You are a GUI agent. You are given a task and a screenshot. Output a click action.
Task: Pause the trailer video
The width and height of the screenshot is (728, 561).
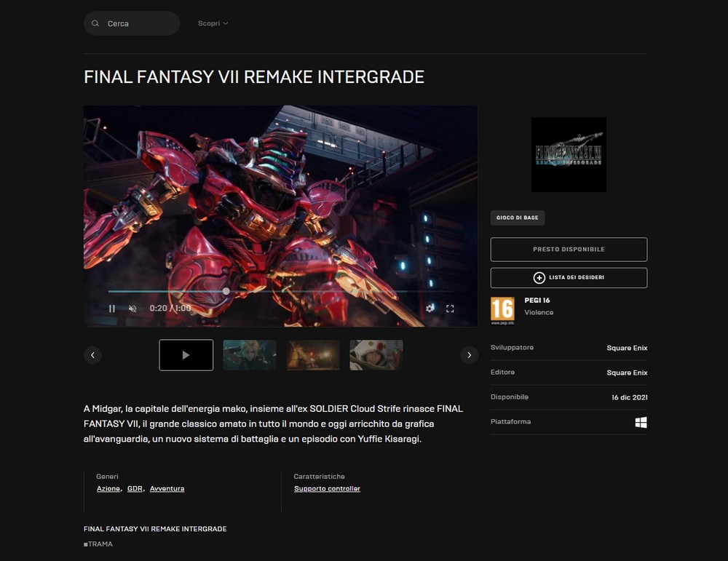(112, 309)
